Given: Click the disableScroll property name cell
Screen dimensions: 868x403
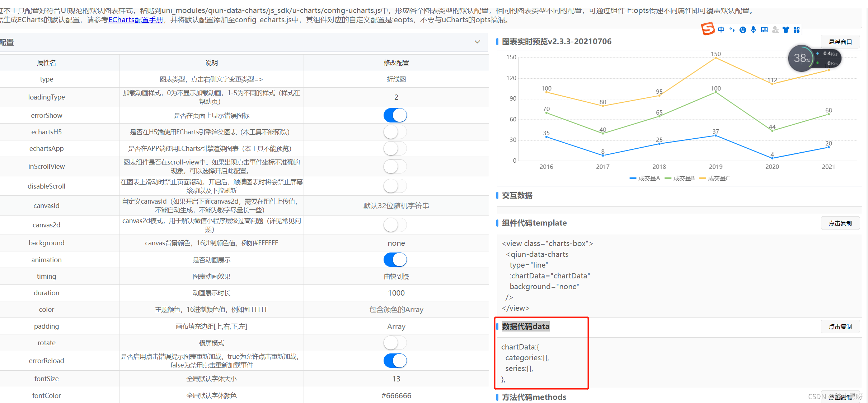Looking at the screenshot, I should point(47,186).
